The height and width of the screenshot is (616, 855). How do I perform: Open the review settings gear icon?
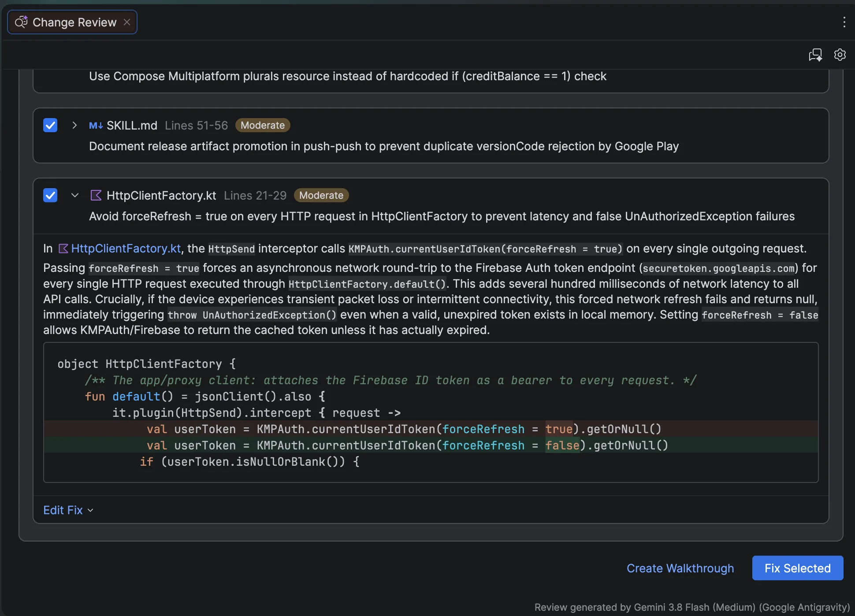[x=840, y=55]
